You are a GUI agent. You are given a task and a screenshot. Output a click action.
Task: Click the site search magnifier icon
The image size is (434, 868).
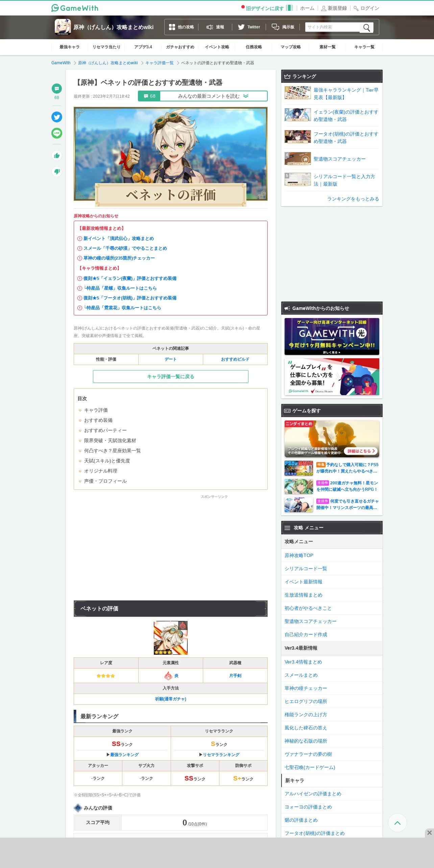point(366,27)
